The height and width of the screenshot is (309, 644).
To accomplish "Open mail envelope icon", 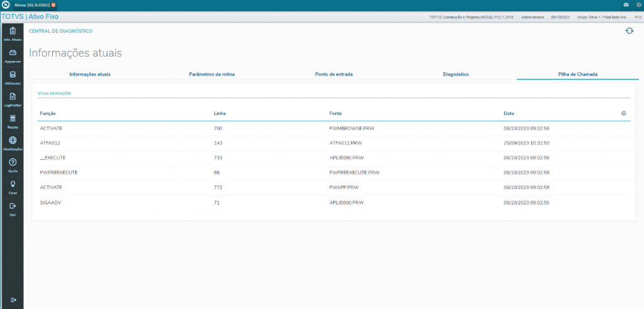I will tap(626, 4).
